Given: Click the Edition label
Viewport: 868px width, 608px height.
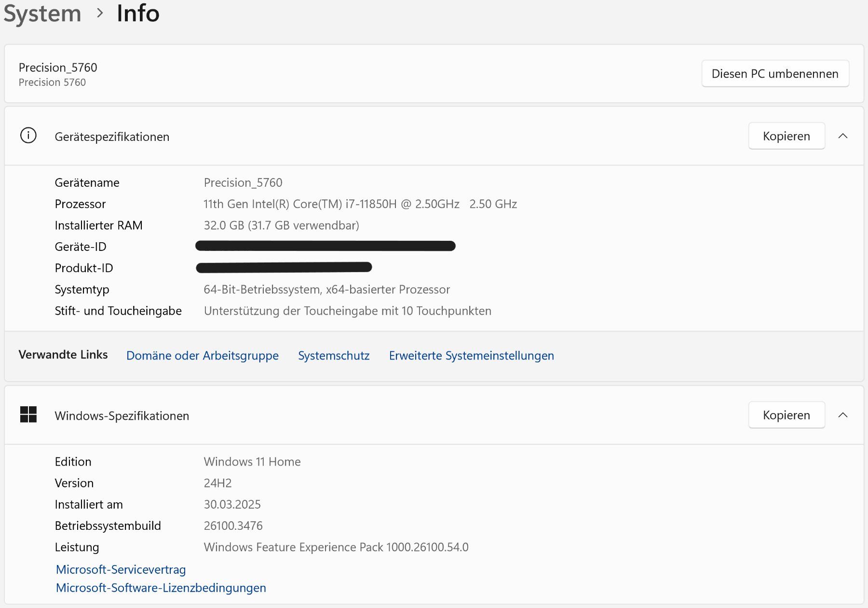Looking at the screenshot, I should [x=73, y=462].
